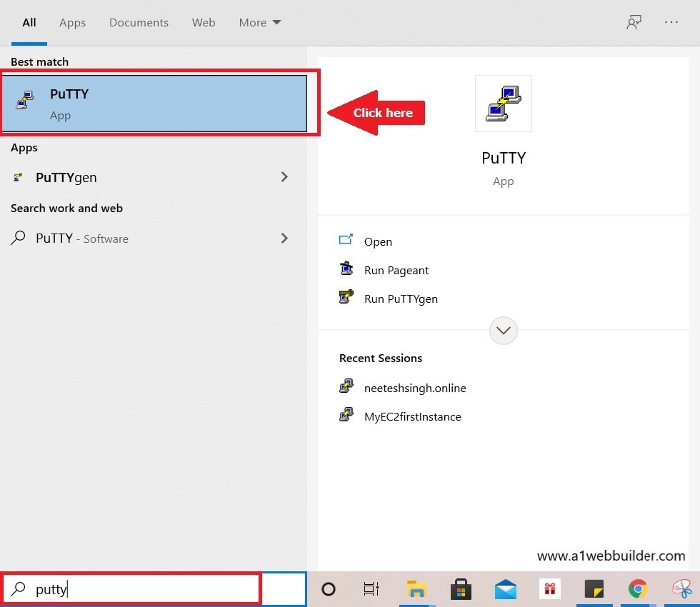
Task: Expand the actions list with the down chevron
Action: pos(503,330)
